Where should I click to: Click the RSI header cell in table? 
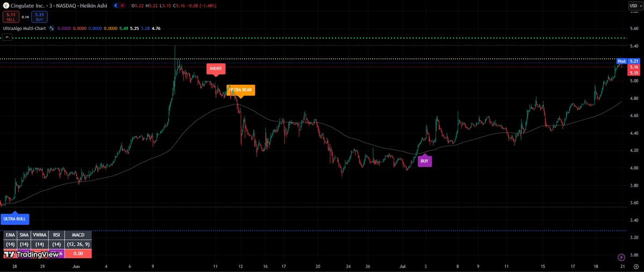[56, 235]
